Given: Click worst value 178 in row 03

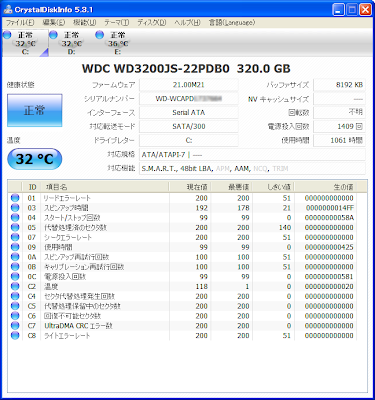Looking at the screenshot, I should (243, 208).
